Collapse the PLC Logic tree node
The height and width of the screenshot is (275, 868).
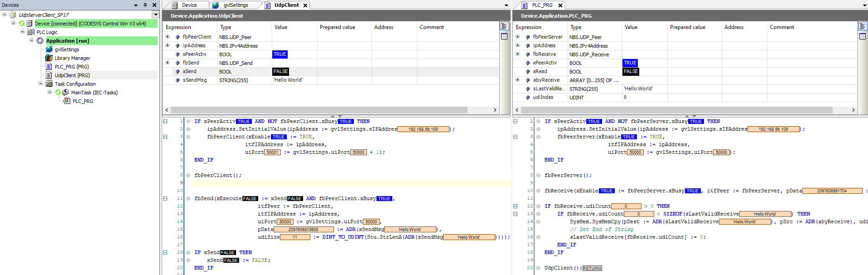point(23,32)
